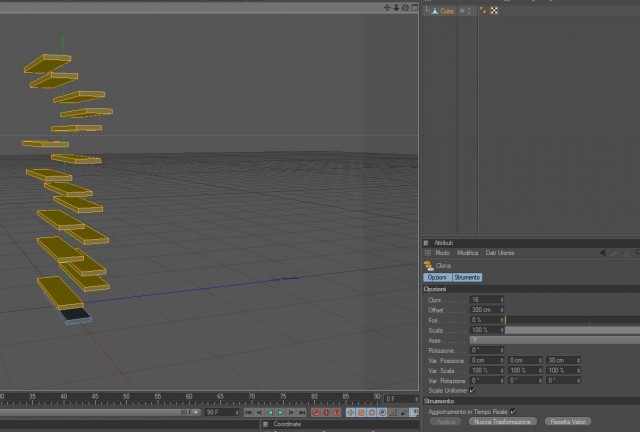This screenshot has width=640, height=432.
Task: Click the Scala 100 % field
Action: click(487, 330)
